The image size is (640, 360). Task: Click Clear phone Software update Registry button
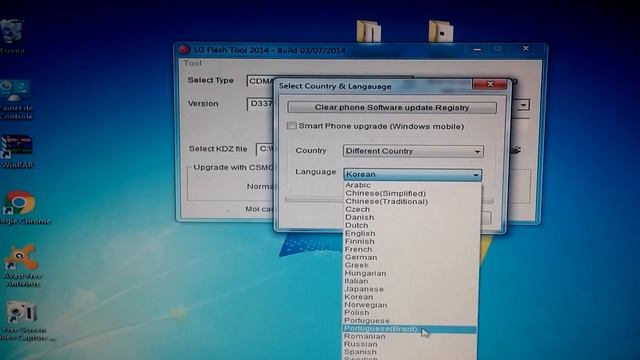click(392, 107)
